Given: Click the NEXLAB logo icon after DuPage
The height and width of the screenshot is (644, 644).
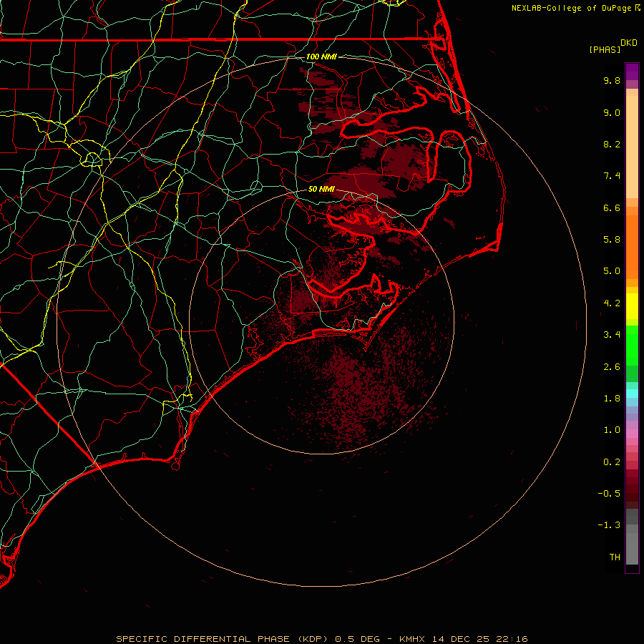Looking at the screenshot, I should point(638,8).
